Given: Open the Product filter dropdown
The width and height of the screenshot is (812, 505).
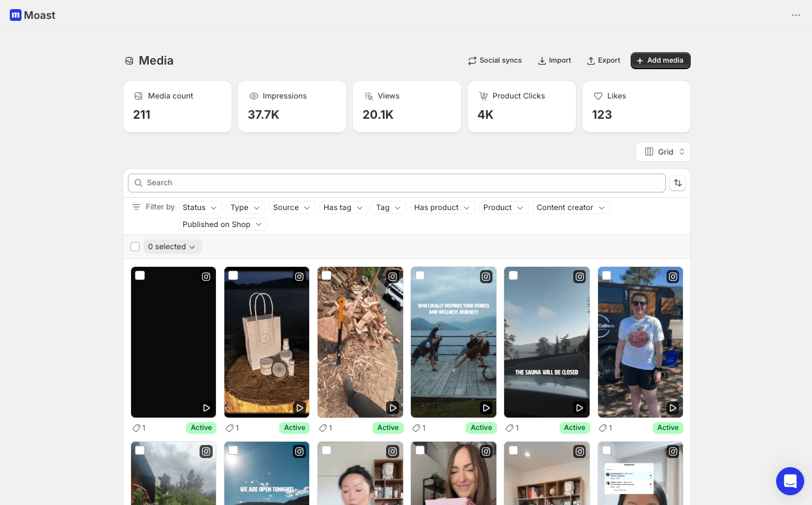Looking at the screenshot, I should coord(504,207).
